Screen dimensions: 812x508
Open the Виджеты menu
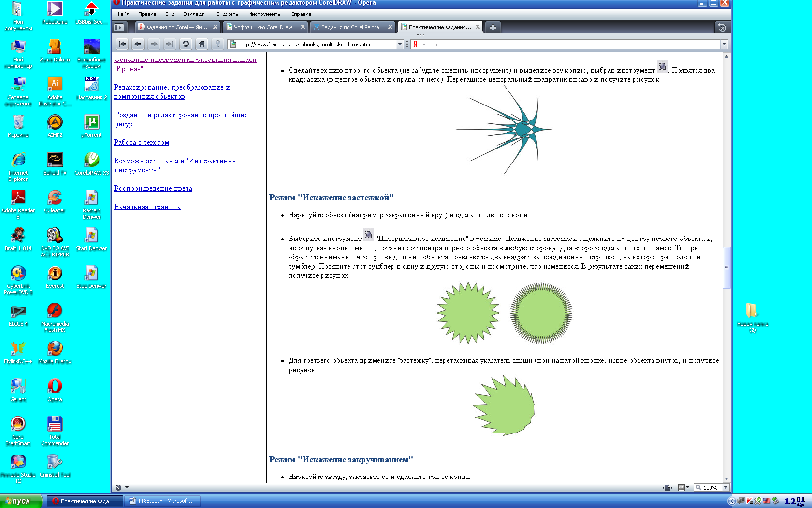pyautogui.click(x=228, y=14)
